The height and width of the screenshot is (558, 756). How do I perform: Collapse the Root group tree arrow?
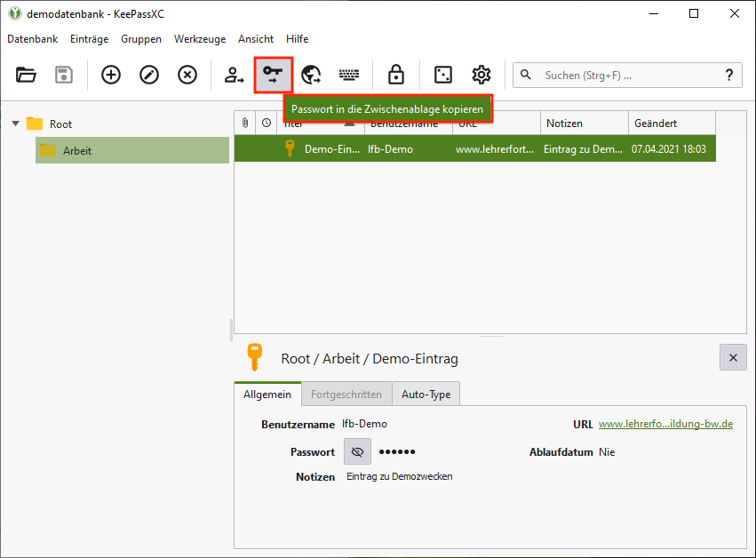[x=15, y=124]
